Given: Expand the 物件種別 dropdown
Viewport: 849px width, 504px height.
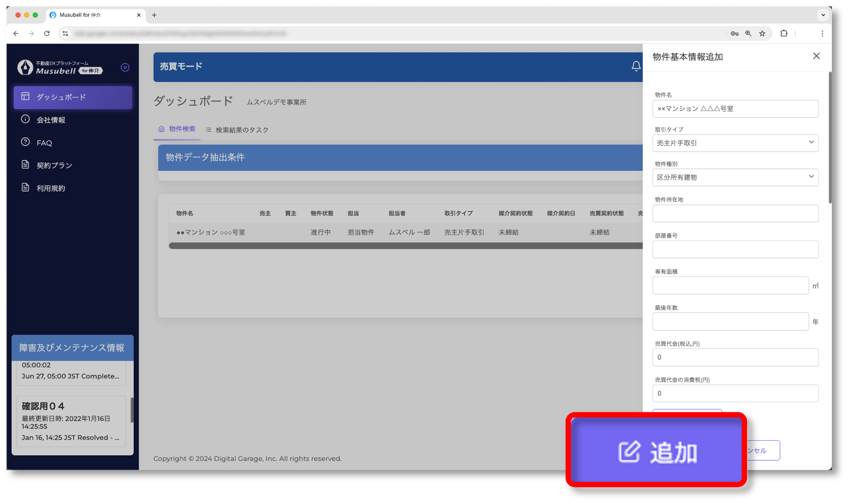Looking at the screenshot, I should pos(735,178).
